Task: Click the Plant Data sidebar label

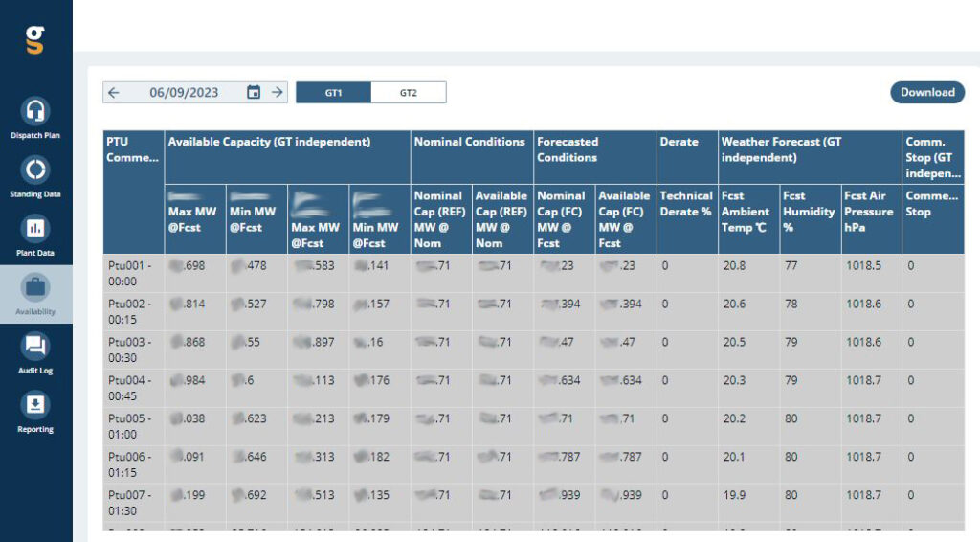Action: [x=35, y=253]
